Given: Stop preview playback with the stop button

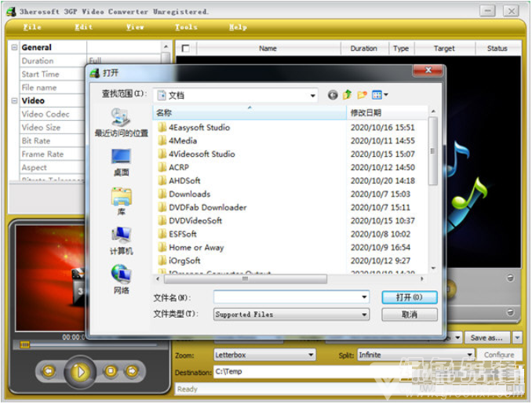Looking at the screenshot, I should click(111, 371).
